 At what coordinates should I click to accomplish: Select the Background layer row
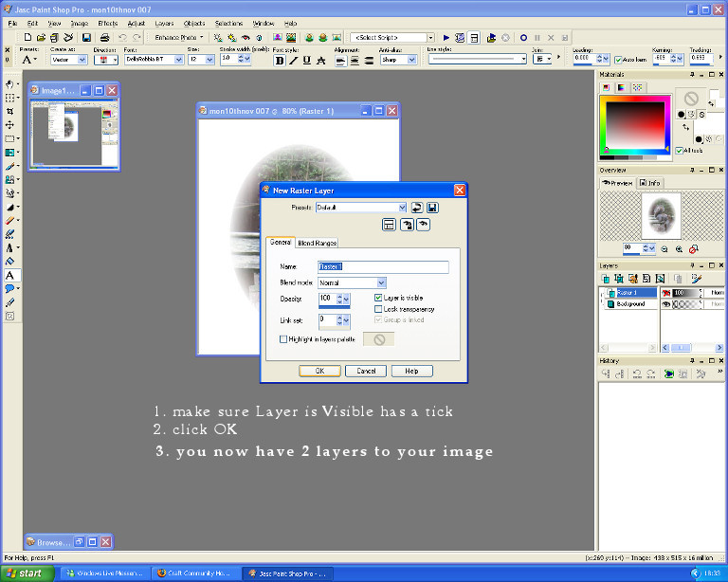(x=630, y=304)
